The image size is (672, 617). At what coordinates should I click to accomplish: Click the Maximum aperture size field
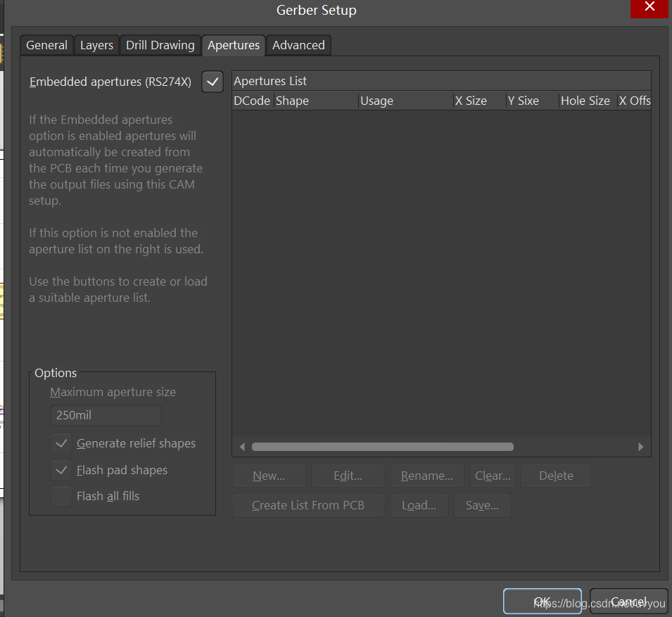click(x=106, y=415)
